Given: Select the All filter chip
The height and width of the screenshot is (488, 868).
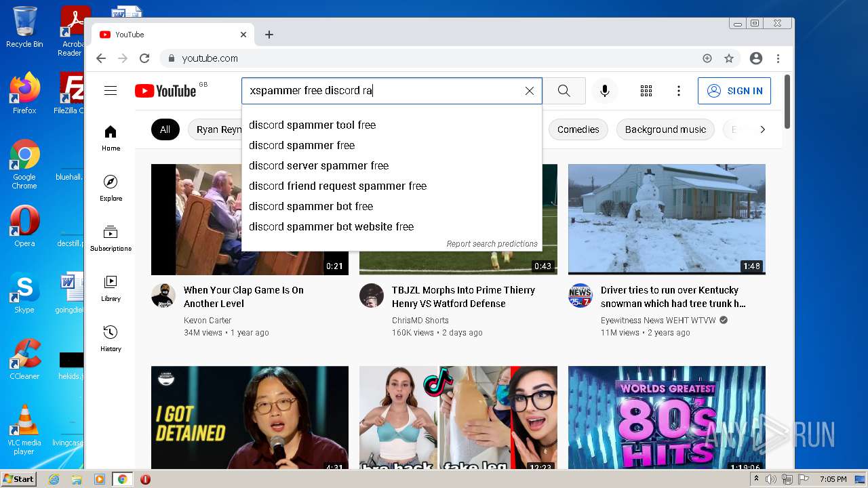Looking at the screenshot, I should (165, 129).
